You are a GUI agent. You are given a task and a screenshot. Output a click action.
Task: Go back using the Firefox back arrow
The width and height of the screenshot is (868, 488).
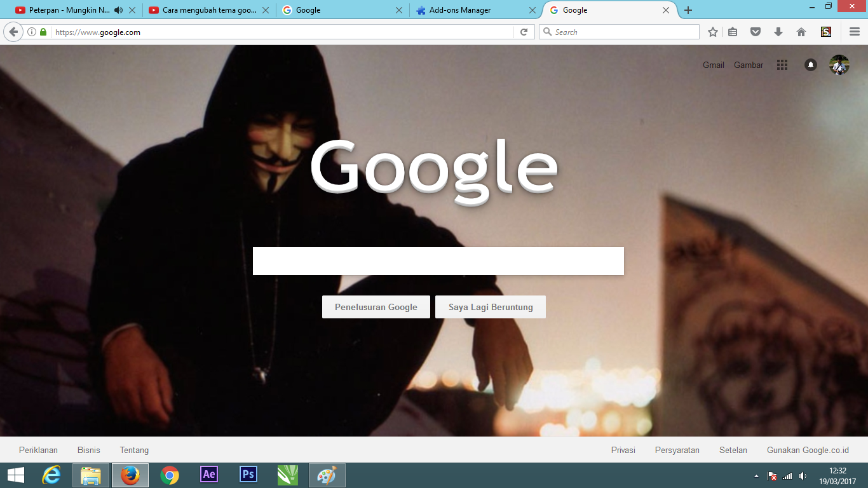[13, 32]
